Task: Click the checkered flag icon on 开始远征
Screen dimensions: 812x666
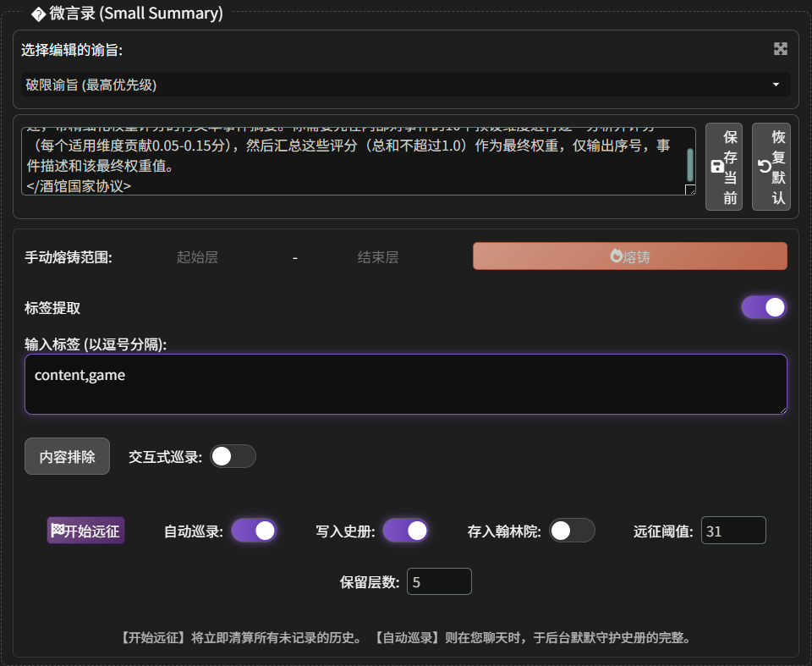Action: (x=58, y=531)
